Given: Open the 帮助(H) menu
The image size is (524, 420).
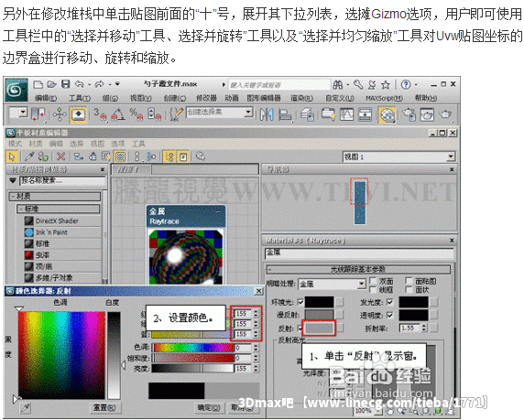Looking at the screenshot, I should [426, 98].
